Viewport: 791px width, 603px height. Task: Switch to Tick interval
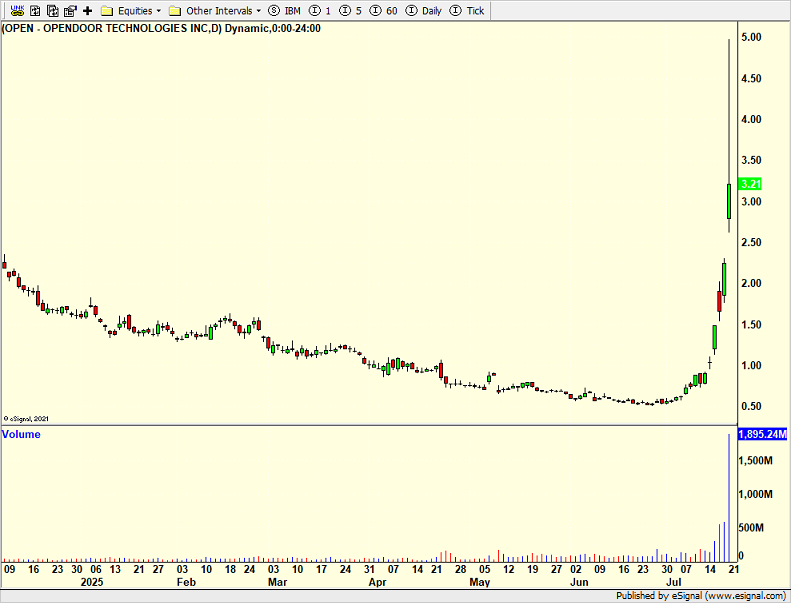click(467, 11)
